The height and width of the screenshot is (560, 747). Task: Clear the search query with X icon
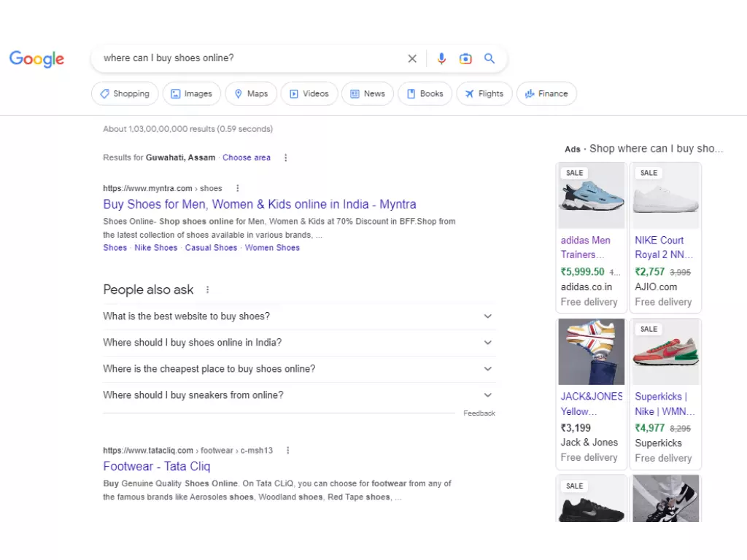coord(412,58)
